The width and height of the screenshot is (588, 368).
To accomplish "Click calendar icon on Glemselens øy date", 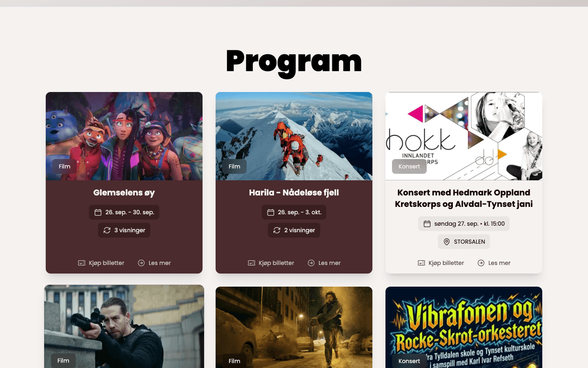I will [x=98, y=212].
